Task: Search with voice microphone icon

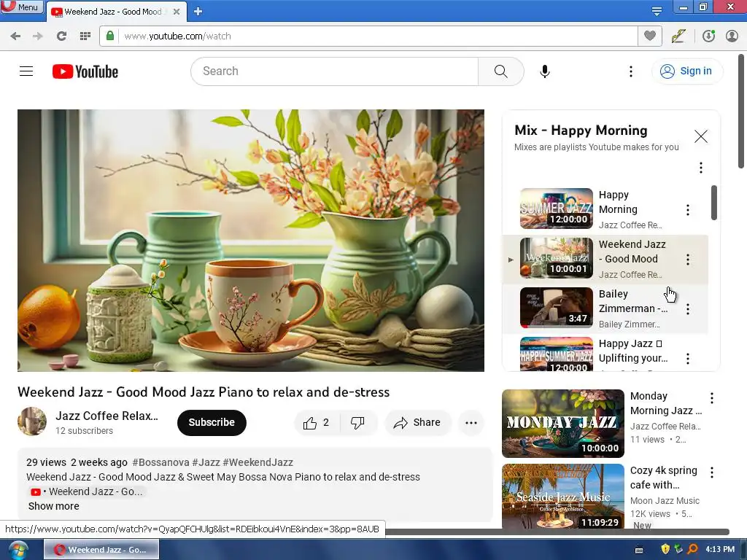Action: pyautogui.click(x=545, y=71)
